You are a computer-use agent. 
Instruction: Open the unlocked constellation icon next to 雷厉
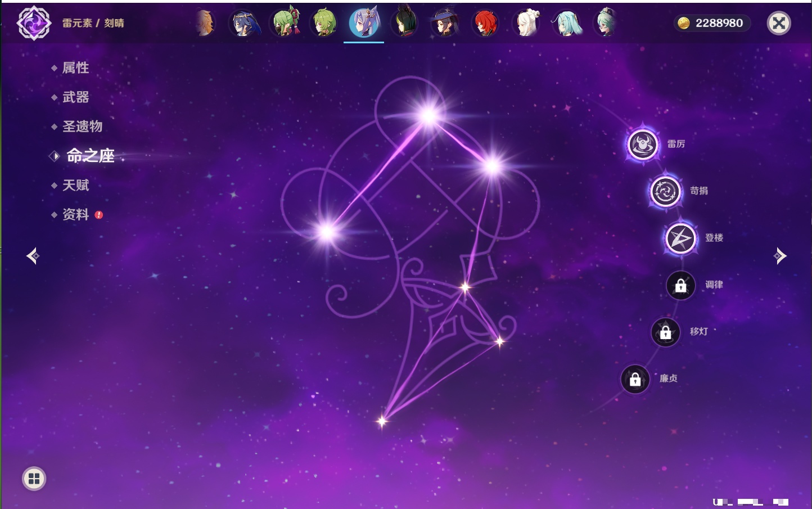[643, 144]
